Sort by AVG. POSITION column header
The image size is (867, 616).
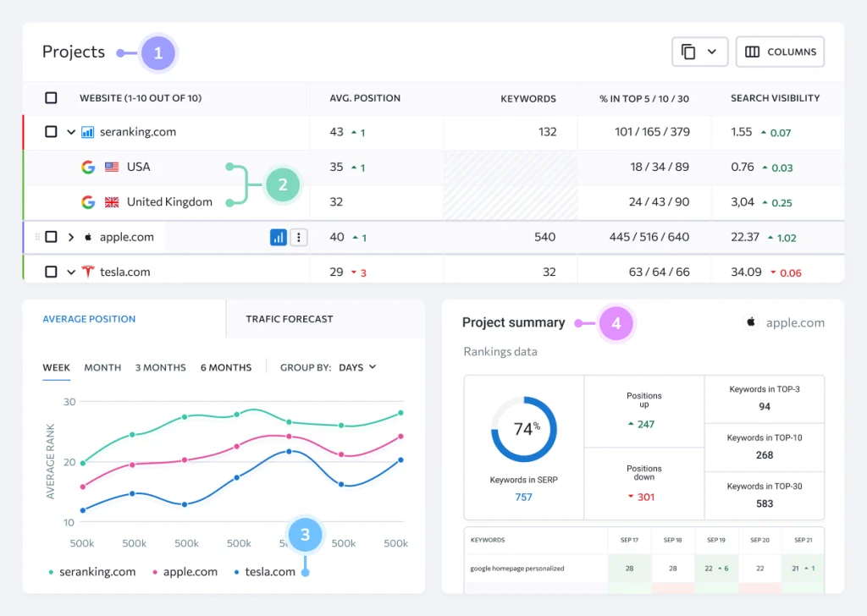pos(365,98)
